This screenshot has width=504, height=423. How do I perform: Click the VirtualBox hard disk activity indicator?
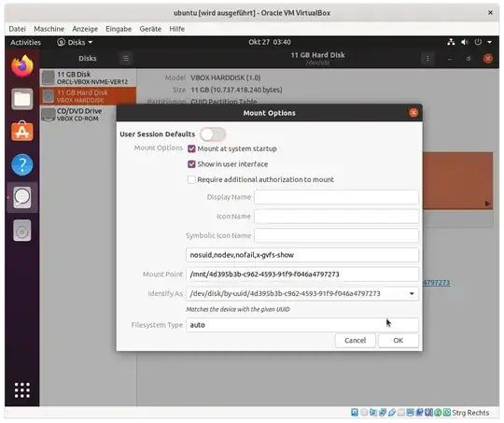coord(355,413)
